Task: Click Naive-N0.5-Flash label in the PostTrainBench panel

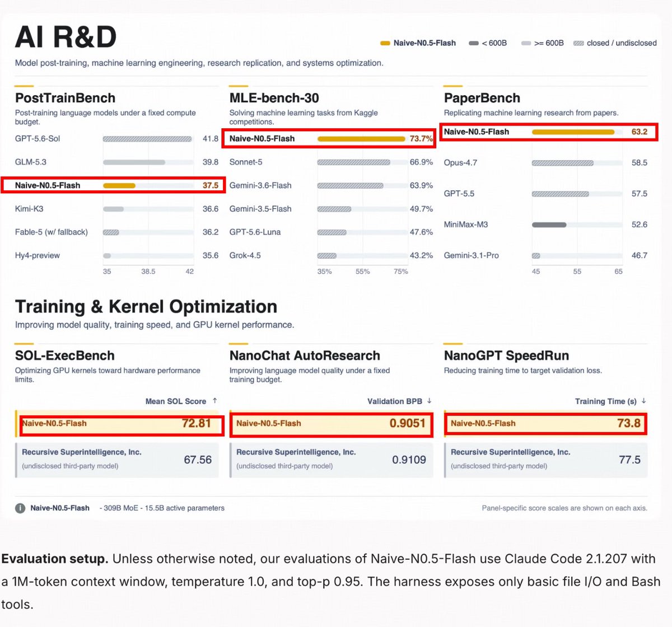Action: (48, 185)
